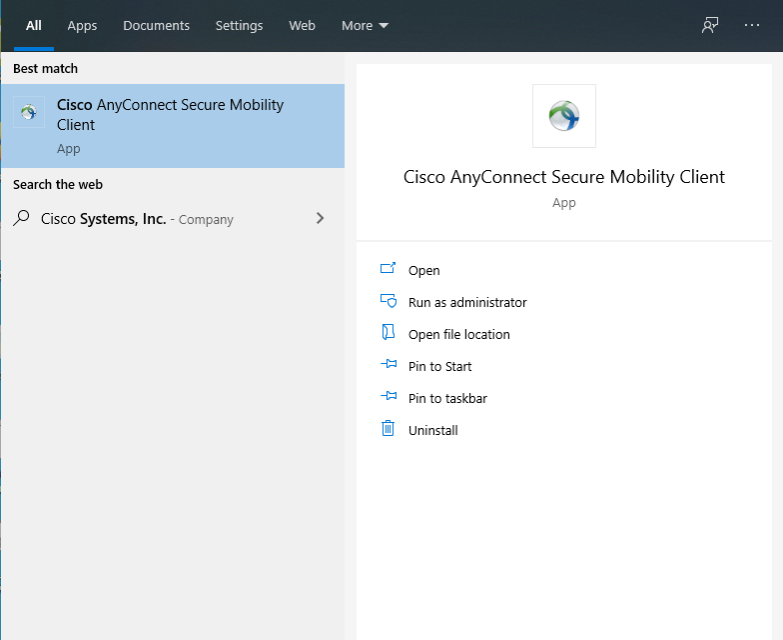Viewport: 783px width, 640px height.
Task: Click the large Cisco AnyConnect logo in details pane
Action: 564,116
